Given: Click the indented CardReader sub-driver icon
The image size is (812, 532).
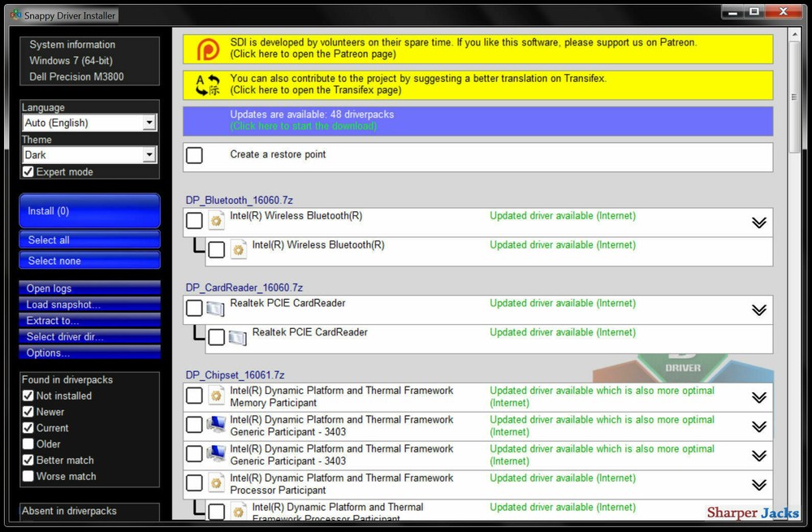Looking at the screenshot, I should 238,336.
